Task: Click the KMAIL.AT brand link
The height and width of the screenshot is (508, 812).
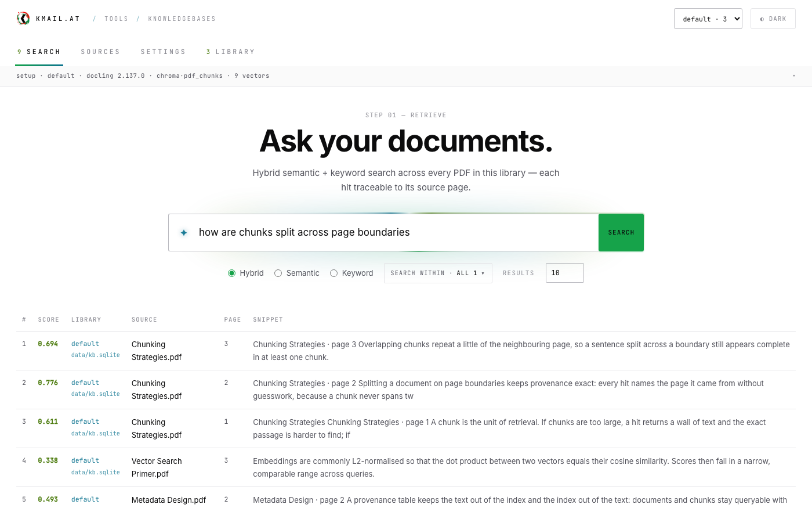Action: (58, 19)
